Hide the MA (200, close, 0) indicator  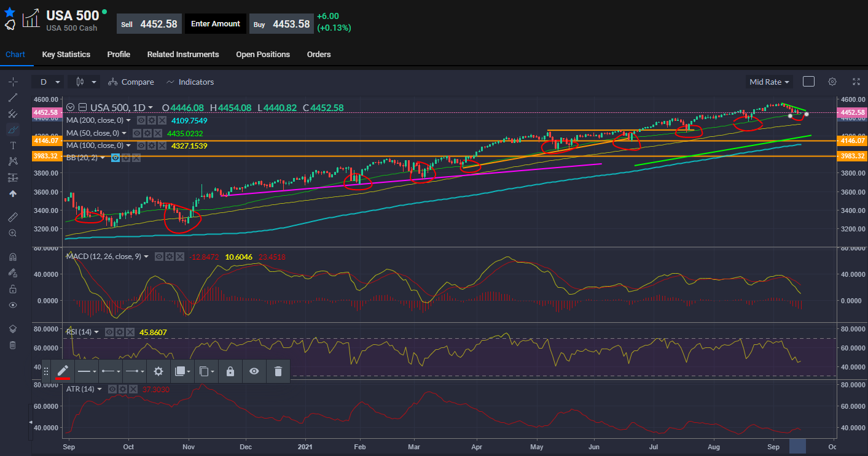coord(141,120)
